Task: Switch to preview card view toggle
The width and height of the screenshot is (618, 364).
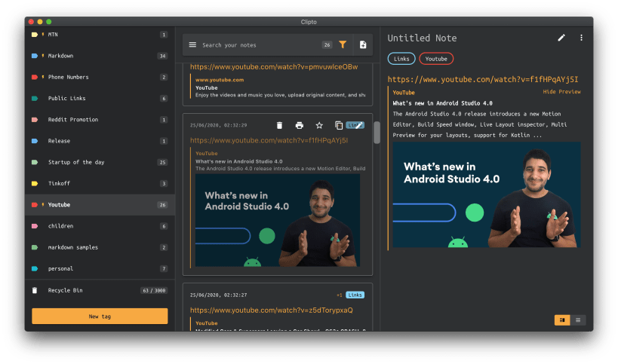Action: click(562, 320)
